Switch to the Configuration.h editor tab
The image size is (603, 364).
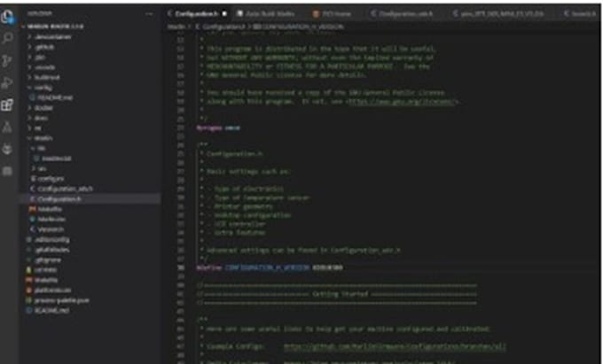196,14
